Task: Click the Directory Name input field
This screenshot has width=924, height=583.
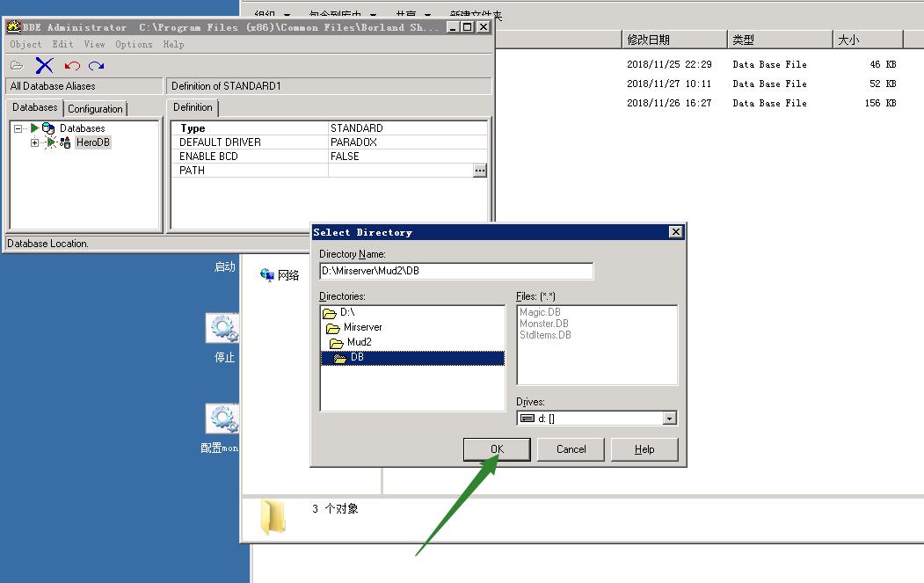Action: click(x=455, y=271)
